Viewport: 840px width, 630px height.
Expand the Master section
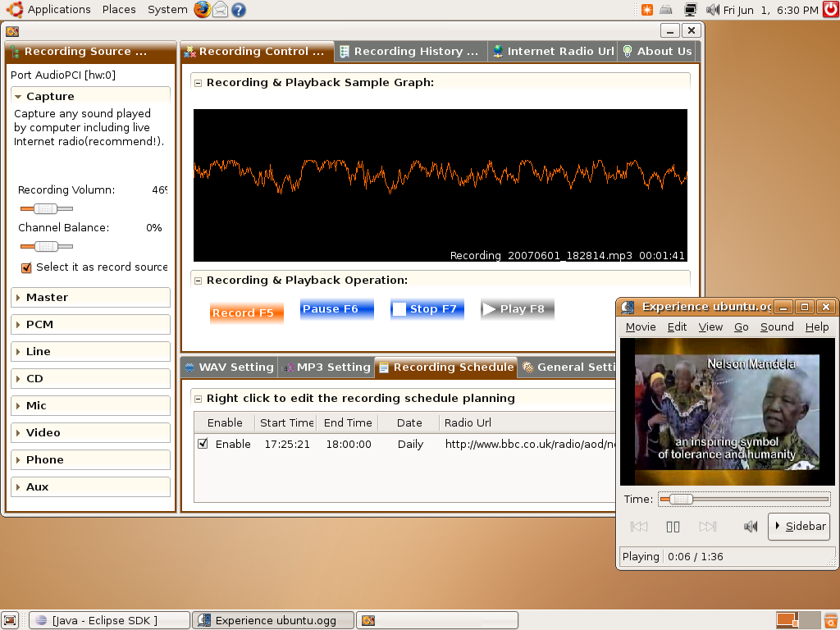[x=90, y=297]
